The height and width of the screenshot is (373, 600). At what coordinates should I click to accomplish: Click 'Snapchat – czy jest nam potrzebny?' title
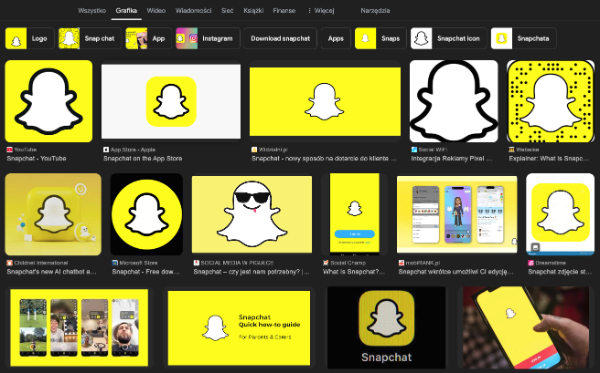[x=251, y=272]
